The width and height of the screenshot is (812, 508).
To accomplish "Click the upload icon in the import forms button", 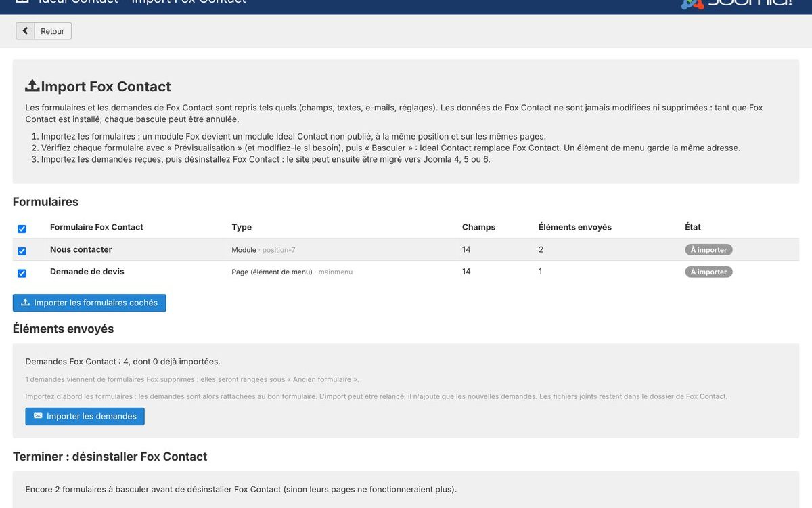I will [x=26, y=303].
